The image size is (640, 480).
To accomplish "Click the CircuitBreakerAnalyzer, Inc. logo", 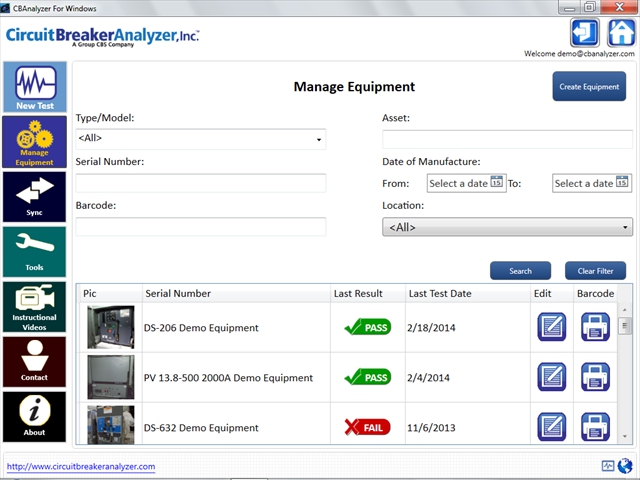I will pos(102,37).
